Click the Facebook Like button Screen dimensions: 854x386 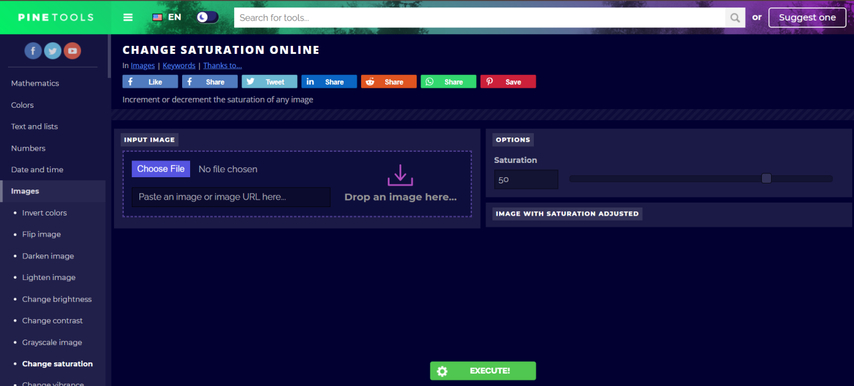click(x=150, y=82)
